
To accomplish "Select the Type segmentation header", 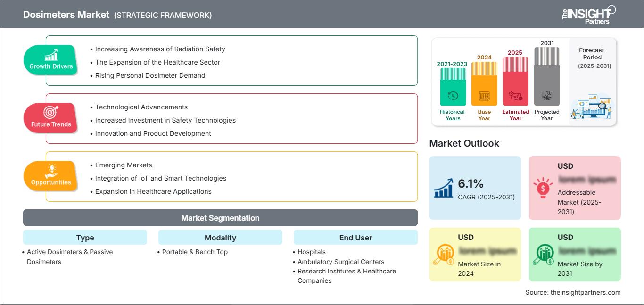I will (85, 238).
